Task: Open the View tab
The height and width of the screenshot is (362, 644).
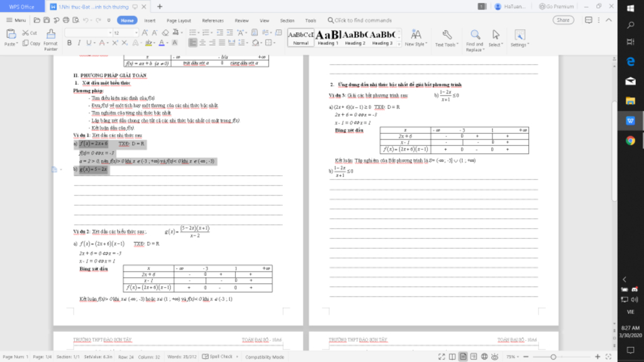Action: coord(264,21)
